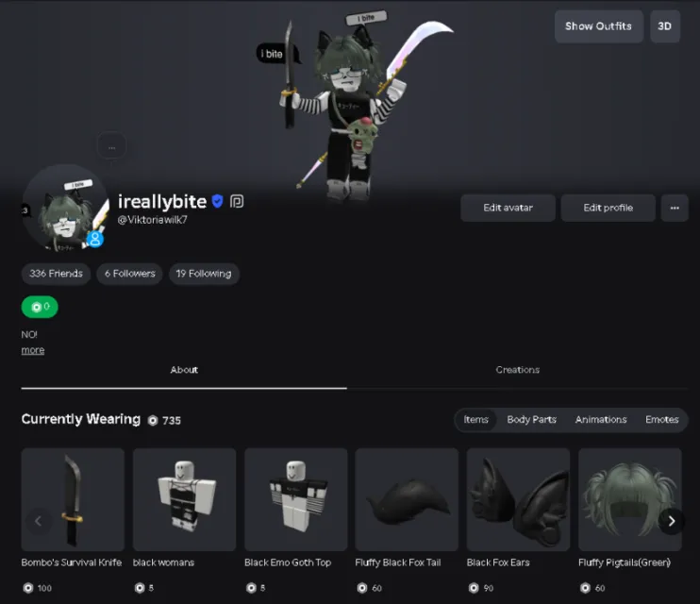Image resolution: width=700 pixels, height=604 pixels.
Task: Switch to the About tab
Action: pos(184,370)
